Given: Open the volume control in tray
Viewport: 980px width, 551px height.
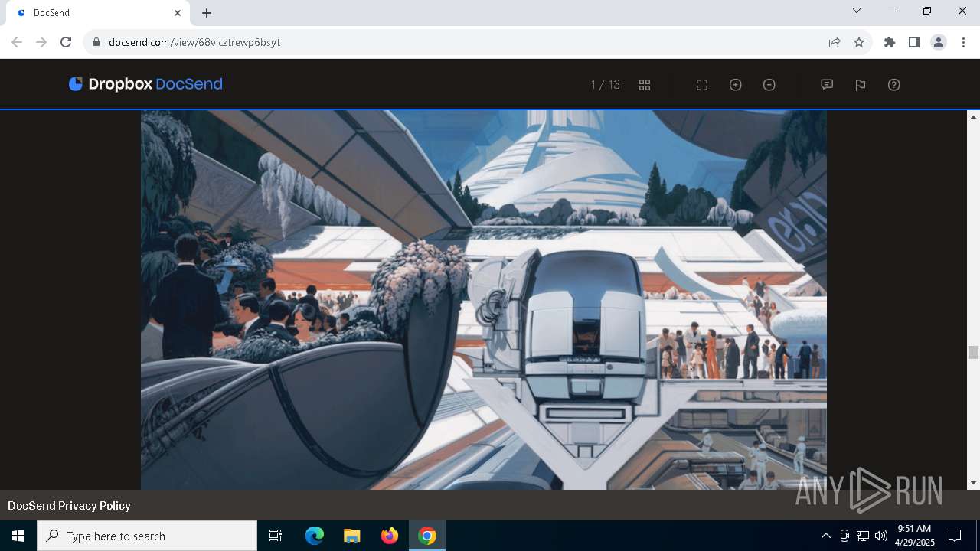Looking at the screenshot, I should pyautogui.click(x=881, y=536).
